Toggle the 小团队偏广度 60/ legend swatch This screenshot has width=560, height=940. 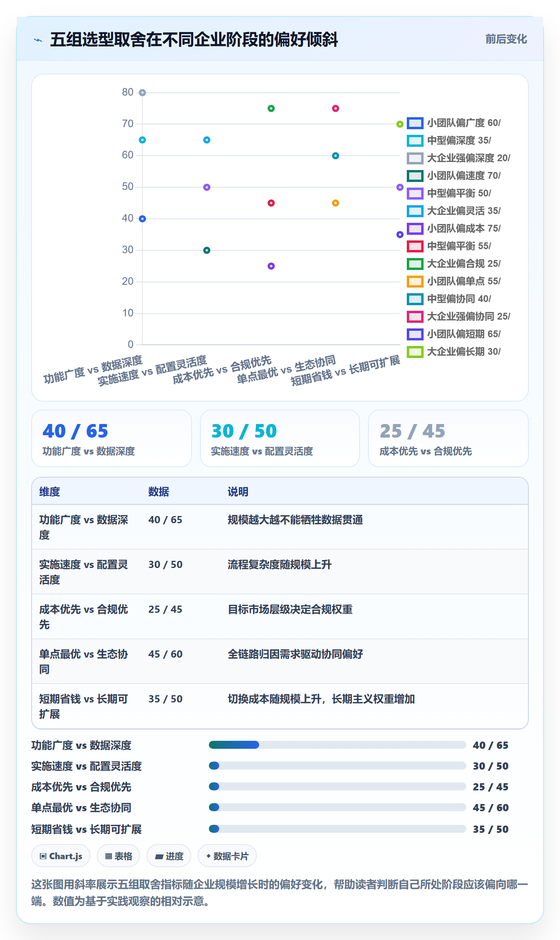pos(415,123)
